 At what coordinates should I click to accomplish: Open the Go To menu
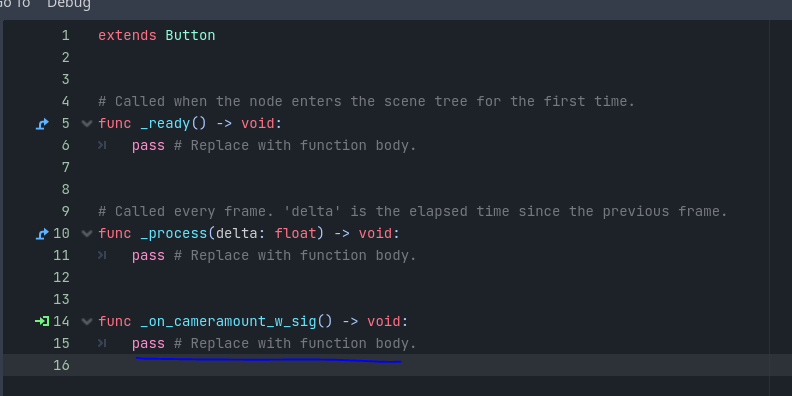point(14,5)
